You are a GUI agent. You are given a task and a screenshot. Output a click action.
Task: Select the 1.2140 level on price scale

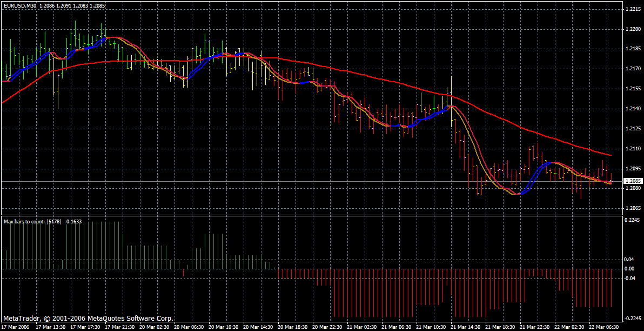point(633,109)
